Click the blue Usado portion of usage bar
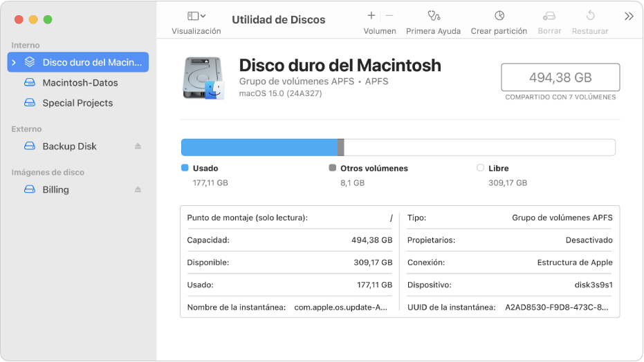Image resolution: width=644 pixels, height=362 pixels. [259, 147]
